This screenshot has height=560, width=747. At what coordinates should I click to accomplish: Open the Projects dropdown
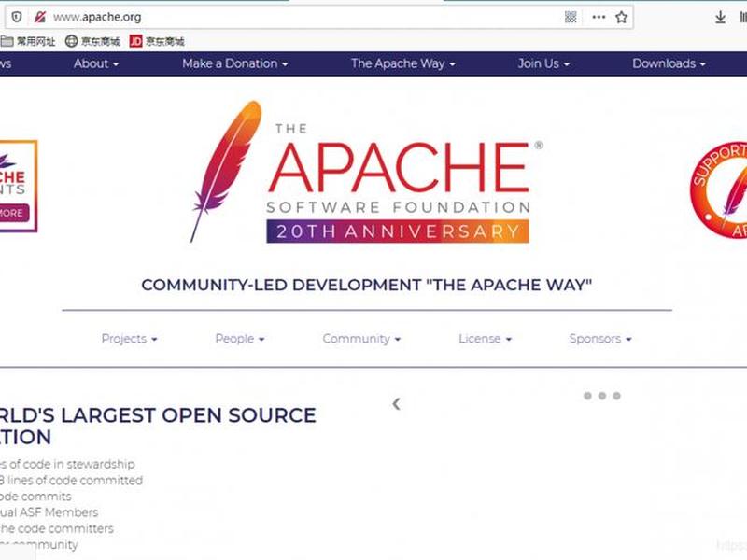coord(129,339)
